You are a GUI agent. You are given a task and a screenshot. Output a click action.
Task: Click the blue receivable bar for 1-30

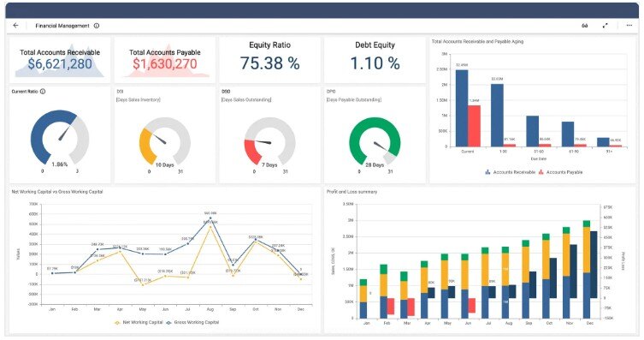497,115
